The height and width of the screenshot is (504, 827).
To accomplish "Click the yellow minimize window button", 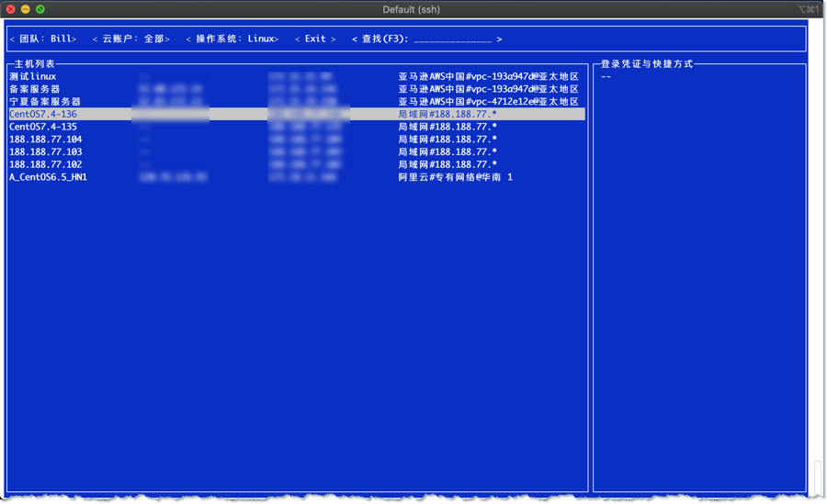I will click(x=26, y=9).
